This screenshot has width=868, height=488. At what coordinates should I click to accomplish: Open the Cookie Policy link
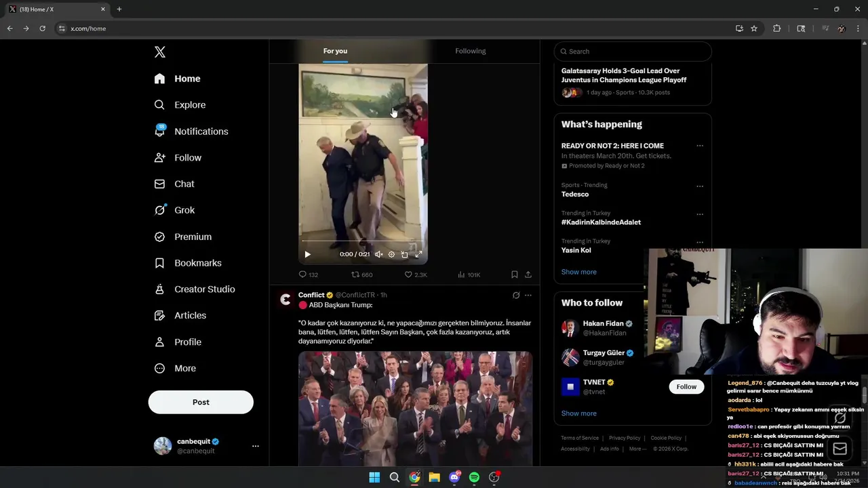pos(666,438)
